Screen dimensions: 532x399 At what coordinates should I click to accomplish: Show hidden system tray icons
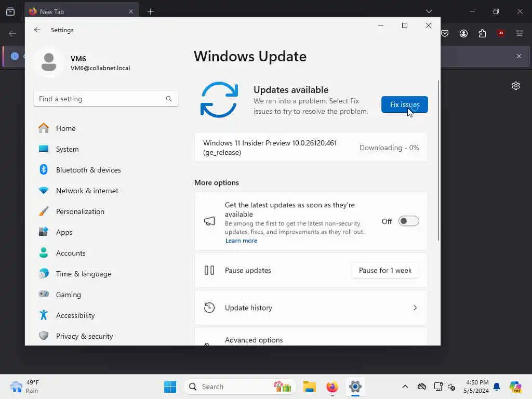405,387
